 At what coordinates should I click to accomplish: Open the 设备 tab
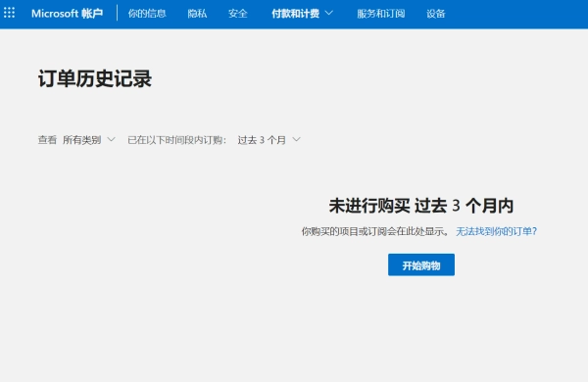click(436, 14)
